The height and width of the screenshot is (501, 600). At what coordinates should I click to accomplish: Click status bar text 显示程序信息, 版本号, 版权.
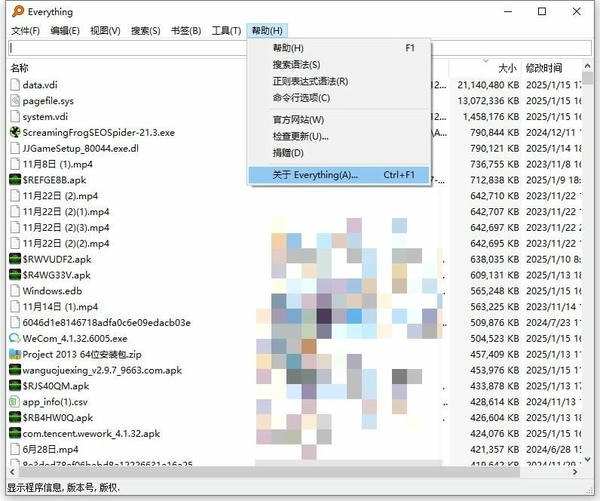coord(64,488)
